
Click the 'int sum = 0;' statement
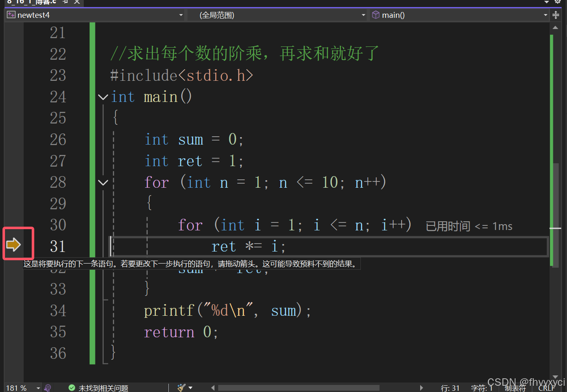[x=194, y=140]
